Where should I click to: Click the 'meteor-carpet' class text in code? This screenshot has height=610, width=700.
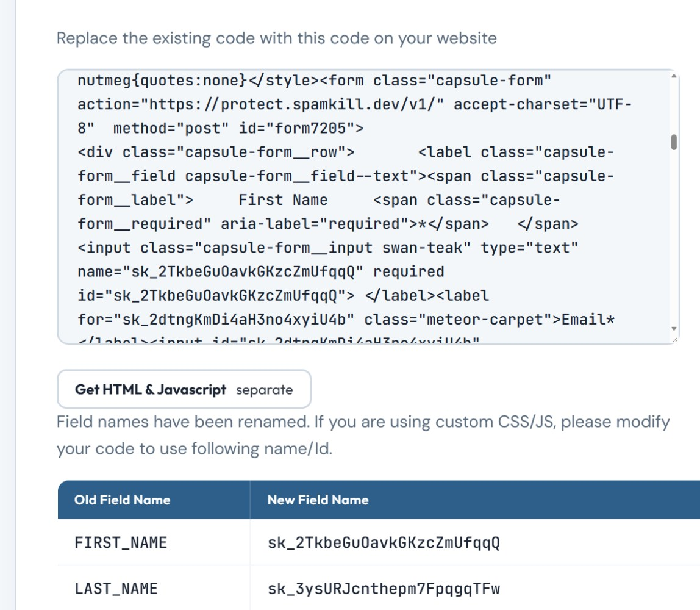pos(484,320)
